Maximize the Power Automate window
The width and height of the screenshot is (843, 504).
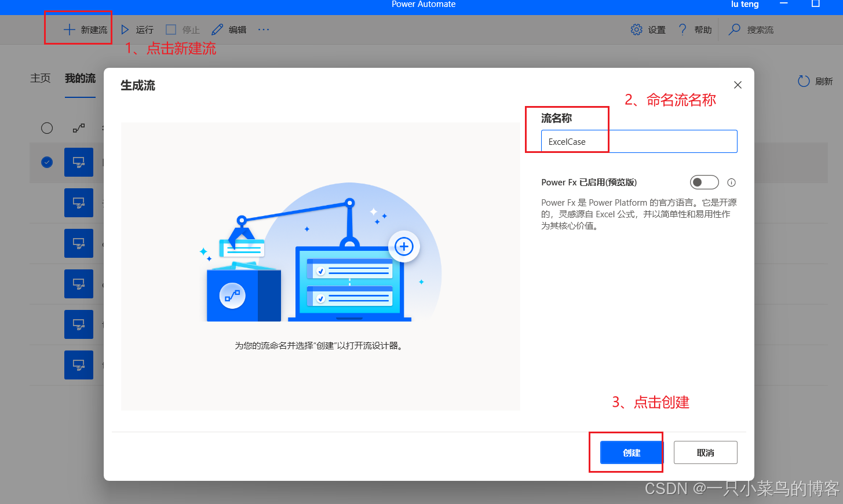816,4
